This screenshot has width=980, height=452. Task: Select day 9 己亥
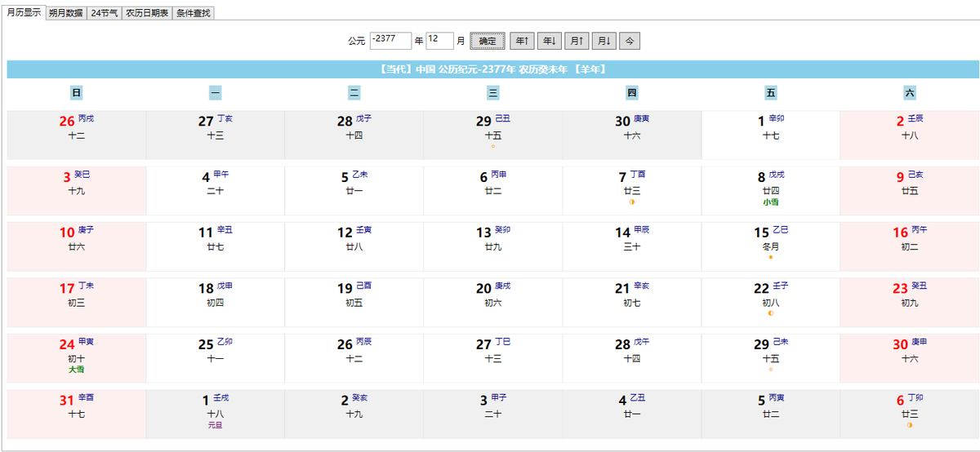coord(910,191)
